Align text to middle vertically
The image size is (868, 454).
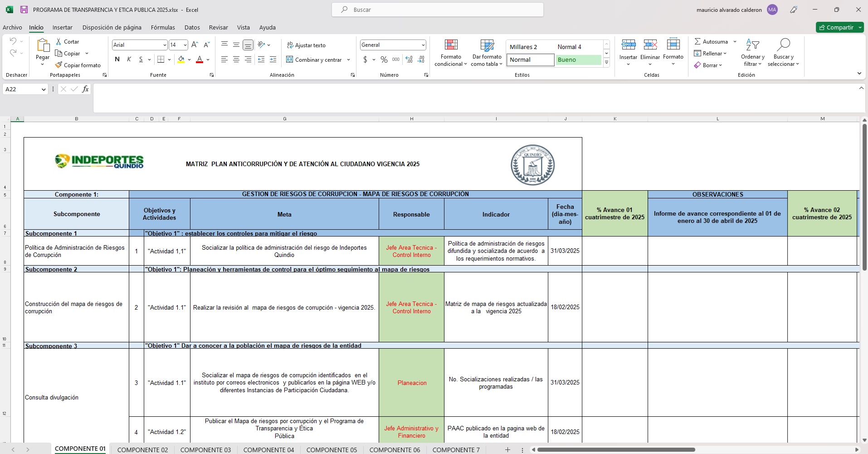(x=236, y=44)
